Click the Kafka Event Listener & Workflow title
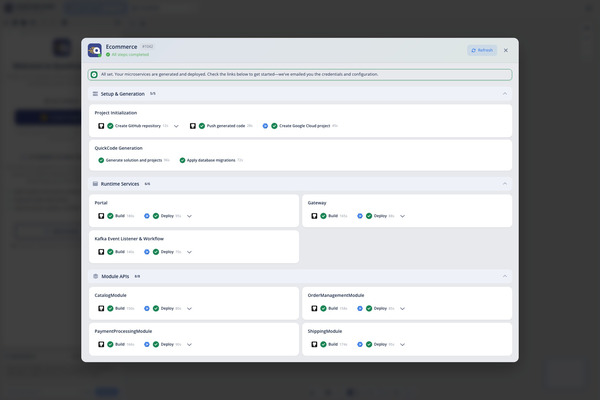This screenshot has height=400, width=600. 129,239
